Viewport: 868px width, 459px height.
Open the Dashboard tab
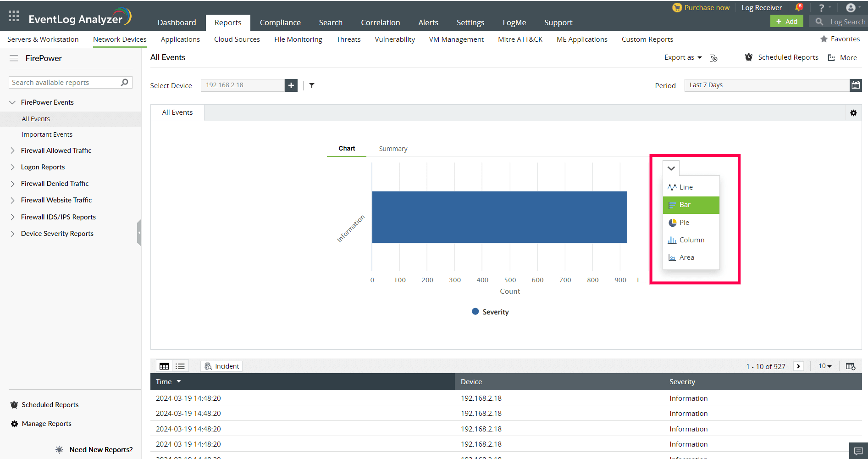click(177, 22)
